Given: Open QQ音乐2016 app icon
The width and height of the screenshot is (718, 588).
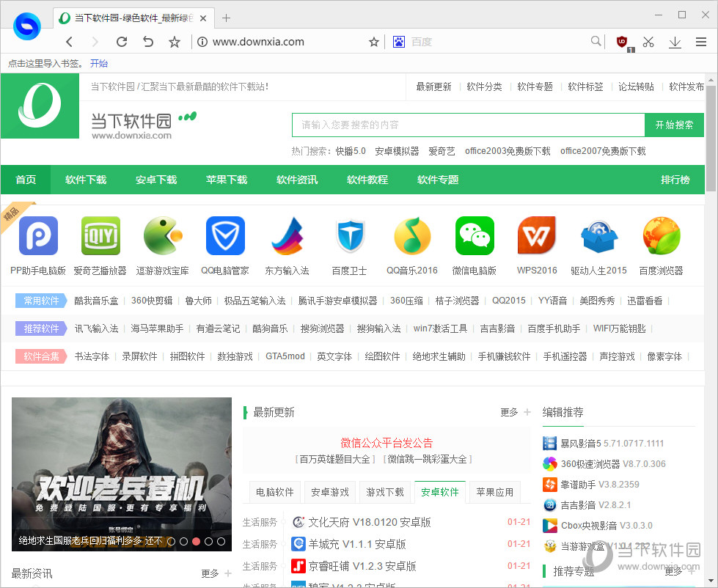Looking at the screenshot, I should pyautogui.click(x=412, y=235).
